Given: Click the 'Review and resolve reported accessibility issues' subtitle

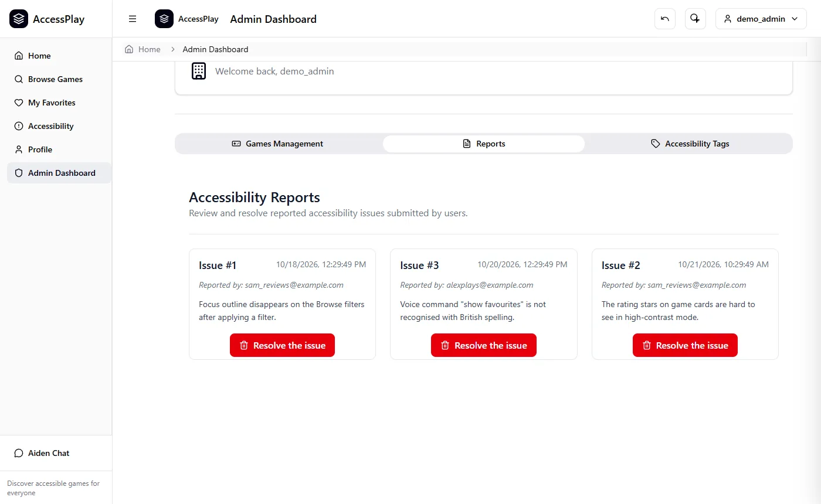Looking at the screenshot, I should click(328, 213).
